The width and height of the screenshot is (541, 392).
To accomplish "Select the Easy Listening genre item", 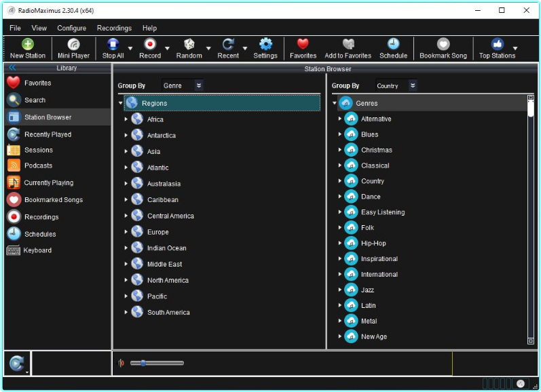I will click(x=383, y=212).
